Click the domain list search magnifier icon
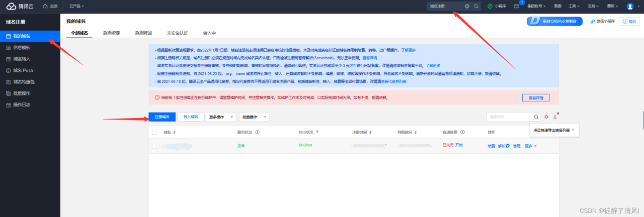 coord(536,117)
